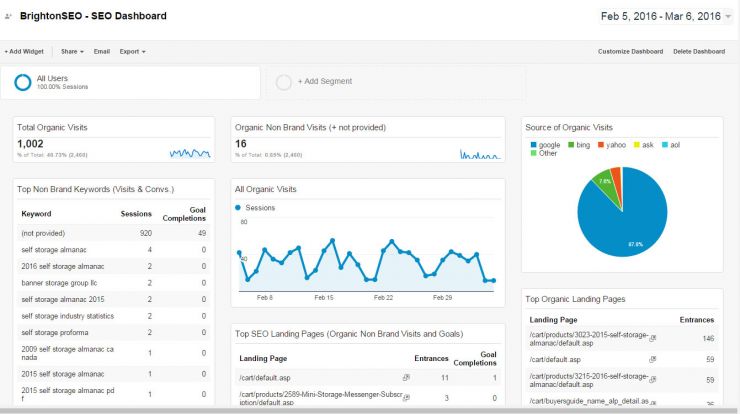Click the google legend color swatch
The height and width of the screenshot is (414, 740).
point(534,145)
